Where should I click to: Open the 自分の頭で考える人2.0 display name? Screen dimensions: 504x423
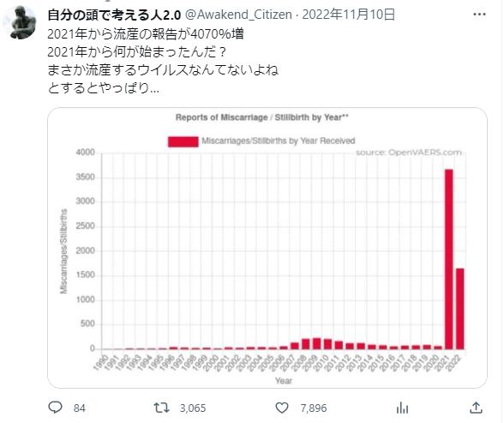(x=115, y=15)
